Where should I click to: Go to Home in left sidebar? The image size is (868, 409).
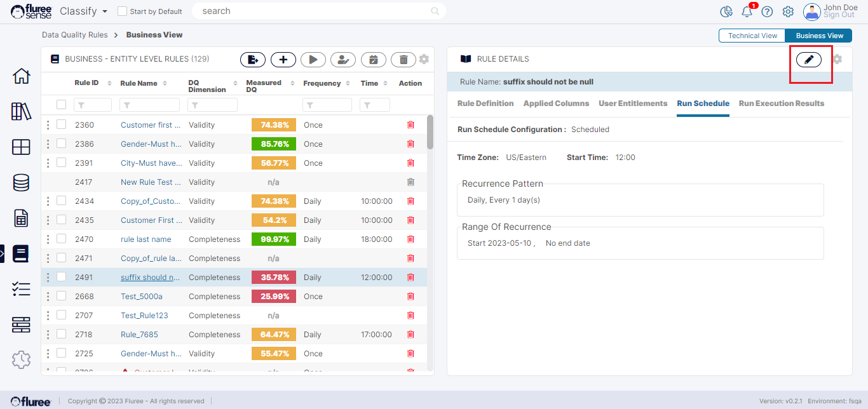point(21,76)
